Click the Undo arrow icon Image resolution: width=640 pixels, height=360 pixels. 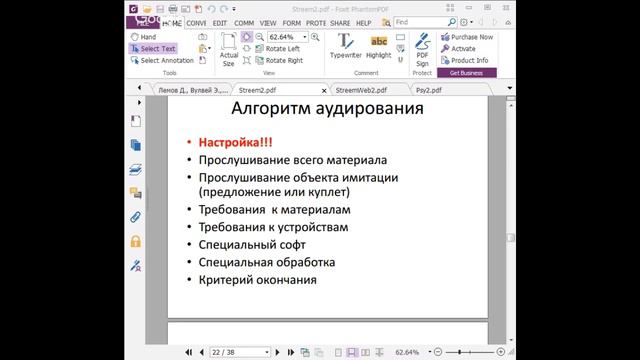[211, 9]
